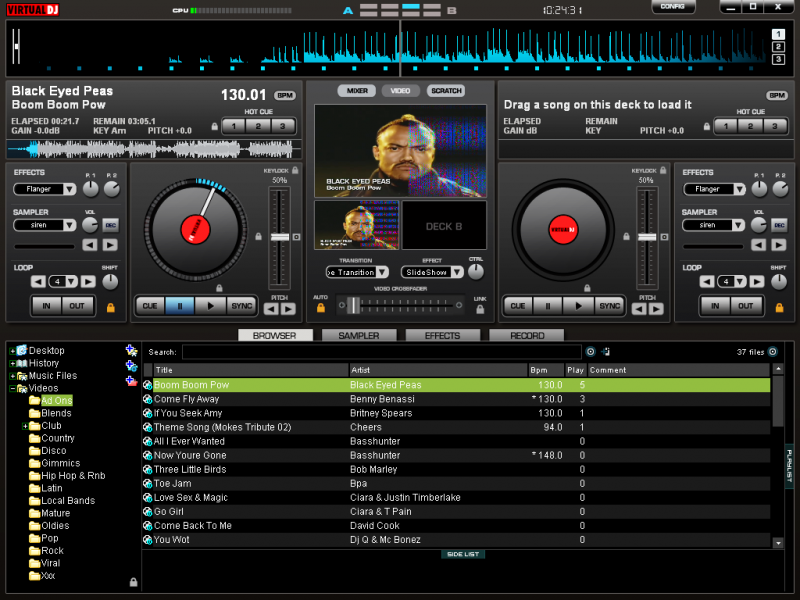Click the Sync button on left deck

241,306
